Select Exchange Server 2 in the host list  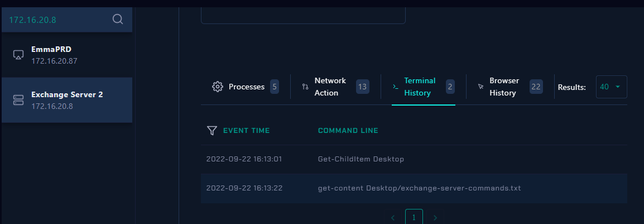tap(67, 100)
